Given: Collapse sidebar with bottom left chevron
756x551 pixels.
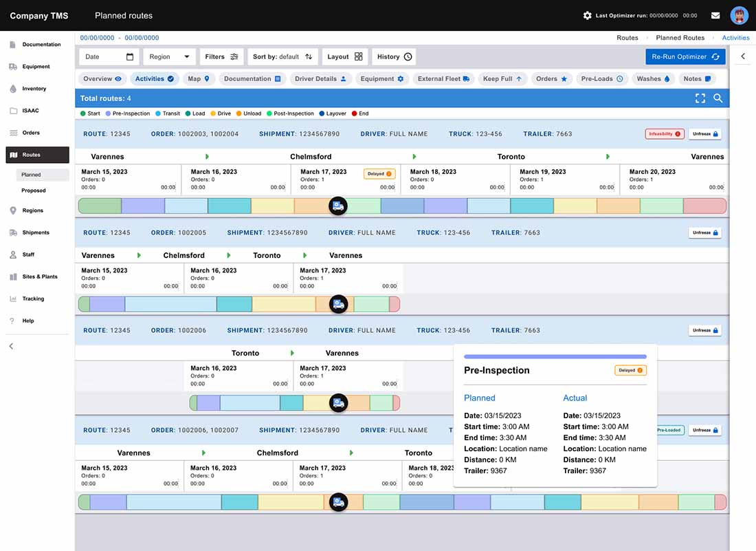Looking at the screenshot, I should tap(11, 346).
